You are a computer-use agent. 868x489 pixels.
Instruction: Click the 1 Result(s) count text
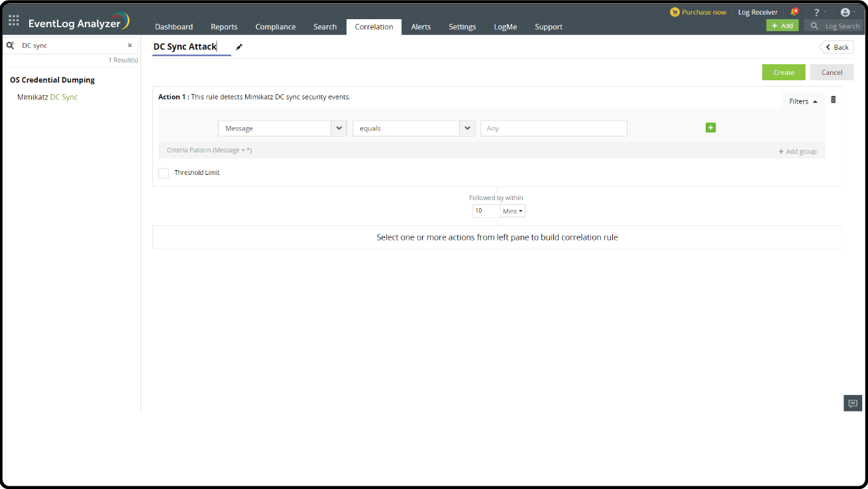click(123, 60)
